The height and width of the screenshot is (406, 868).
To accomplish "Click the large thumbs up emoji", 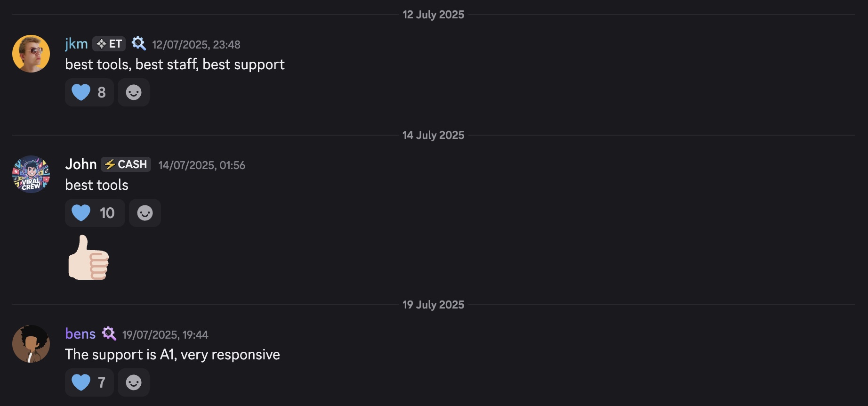I will click(88, 258).
